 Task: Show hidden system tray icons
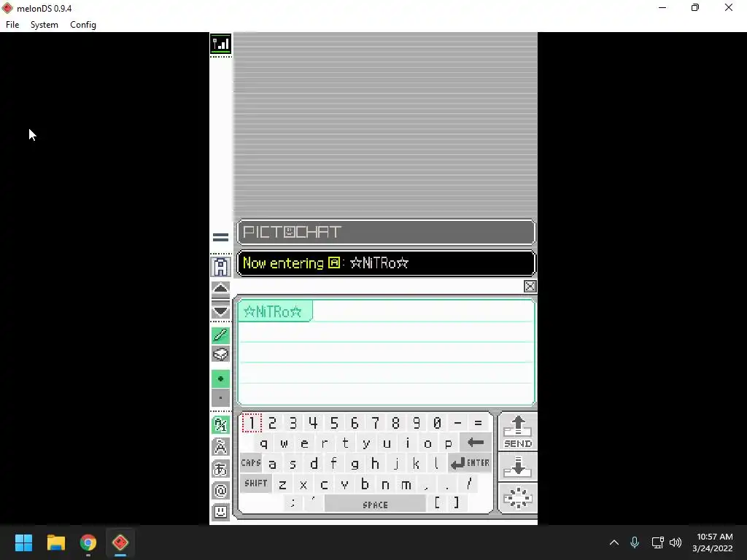click(x=614, y=542)
